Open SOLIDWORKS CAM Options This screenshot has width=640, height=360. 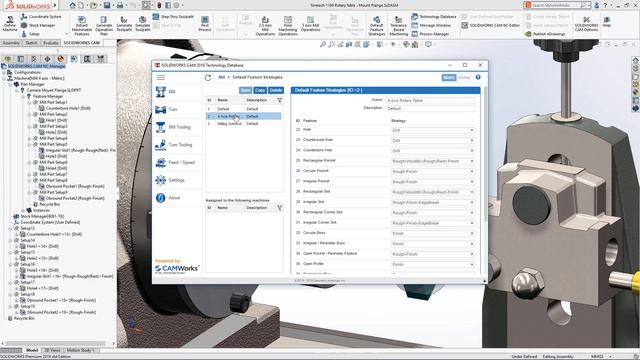coord(586,24)
